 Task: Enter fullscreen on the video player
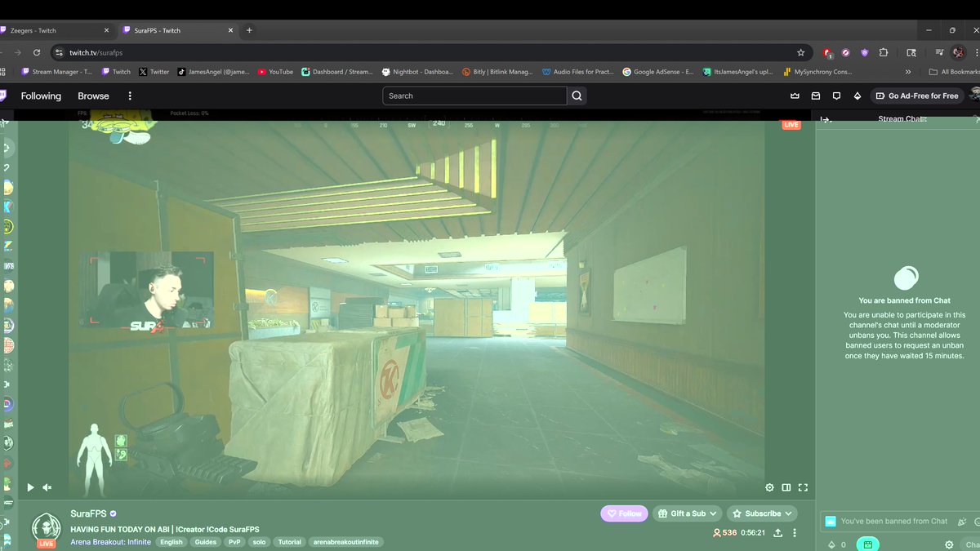(x=803, y=487)
